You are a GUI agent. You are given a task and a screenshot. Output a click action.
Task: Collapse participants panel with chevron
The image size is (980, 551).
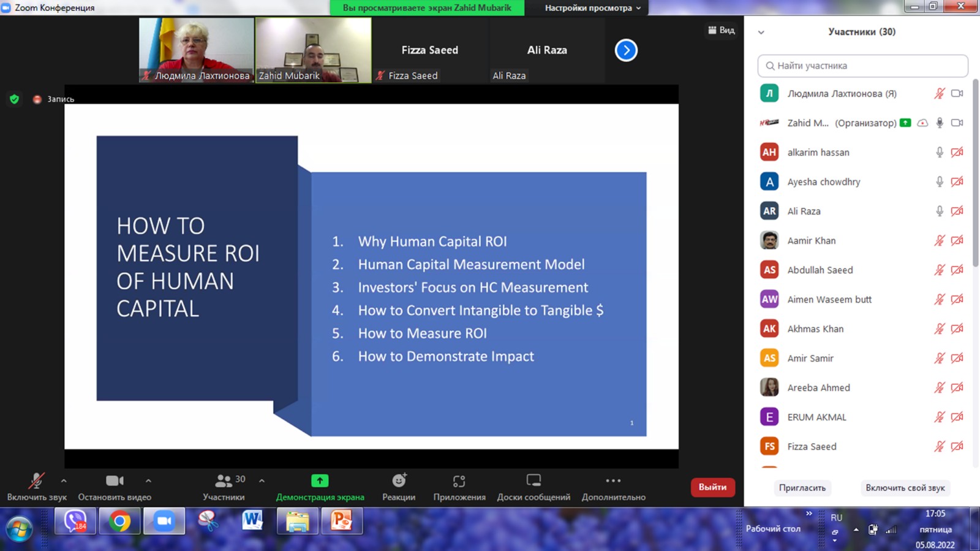[x=761, y=32]
